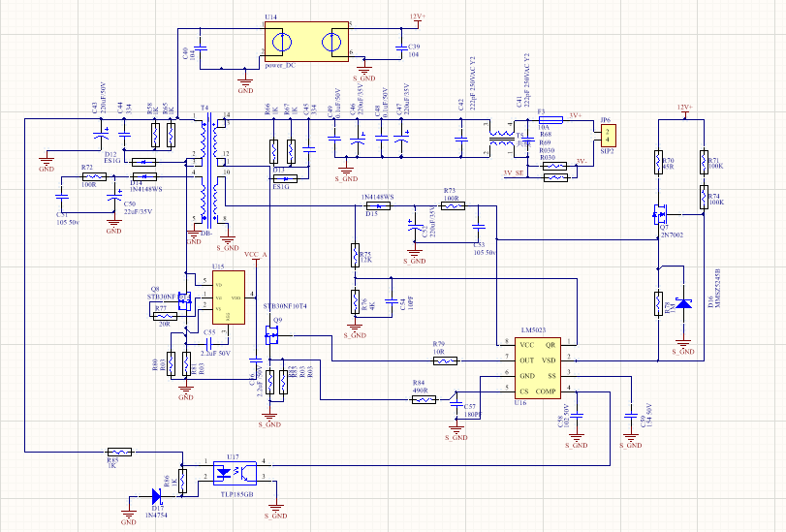This screenshot has height=532, width=786.
Task: Select transformer T4 symbol
Action: [209, 170]
